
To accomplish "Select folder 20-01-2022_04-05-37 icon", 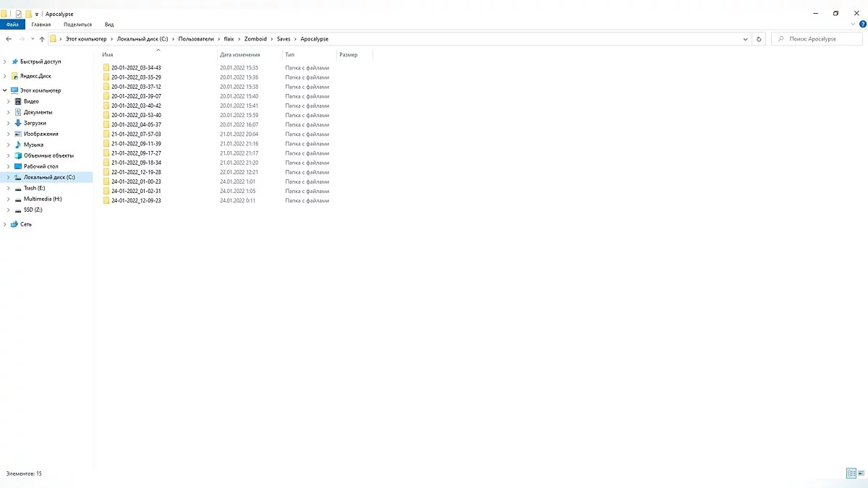I will click(x=106, y=124).
